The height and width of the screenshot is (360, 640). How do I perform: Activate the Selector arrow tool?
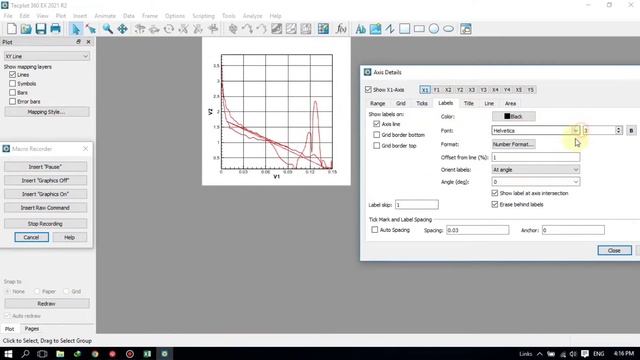click(76, 29)
